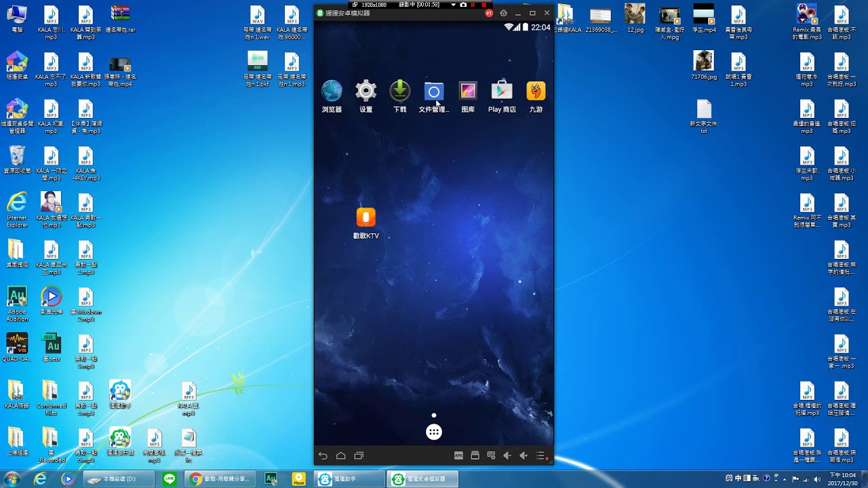Select the 新文字文件.txt file

704,117
